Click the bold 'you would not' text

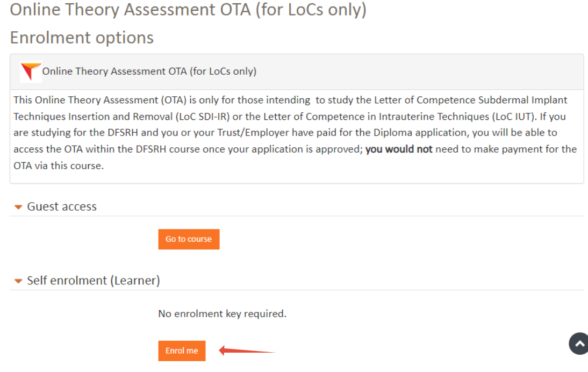(x=399, y=149)
